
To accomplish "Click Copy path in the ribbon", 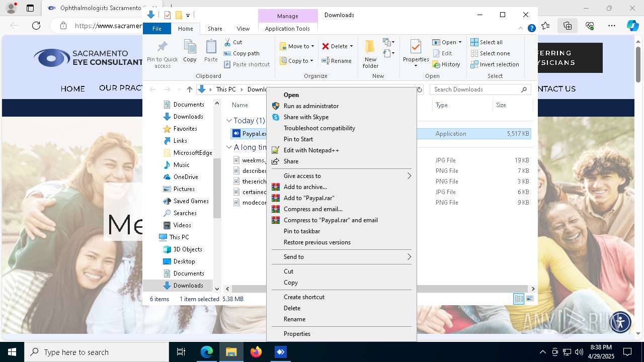I will click(242, 53).
